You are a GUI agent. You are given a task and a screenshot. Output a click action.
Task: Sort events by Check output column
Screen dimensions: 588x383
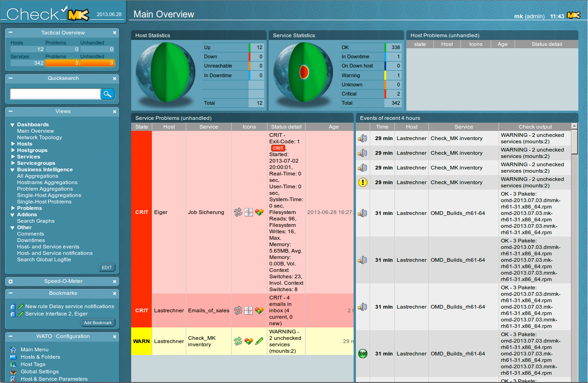[535, 127]
